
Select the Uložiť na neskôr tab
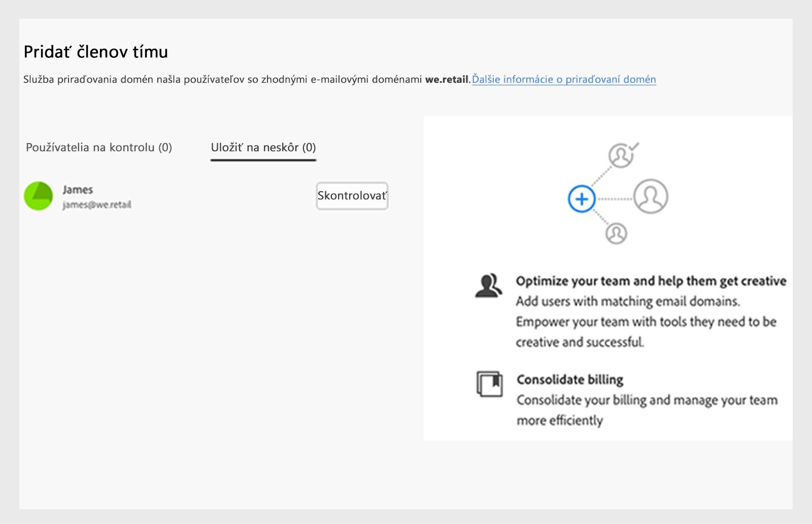(263, 148)
